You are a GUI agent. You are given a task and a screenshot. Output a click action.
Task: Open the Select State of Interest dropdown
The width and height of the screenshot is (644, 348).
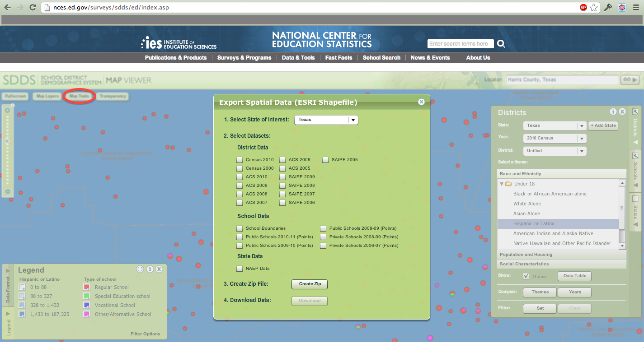(353, 120)
